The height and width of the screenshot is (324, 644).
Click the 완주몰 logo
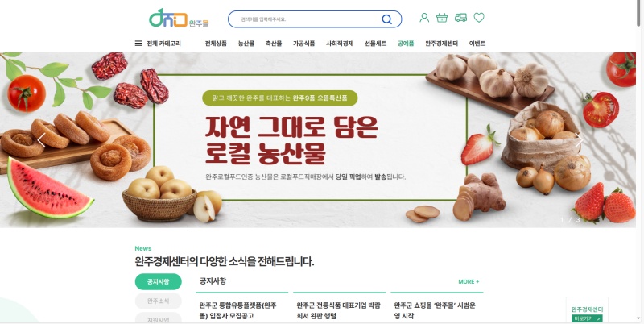(179, 18)
